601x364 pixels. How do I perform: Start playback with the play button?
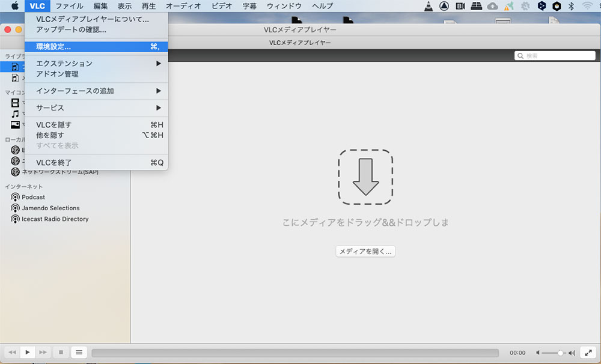coord(28,352)
